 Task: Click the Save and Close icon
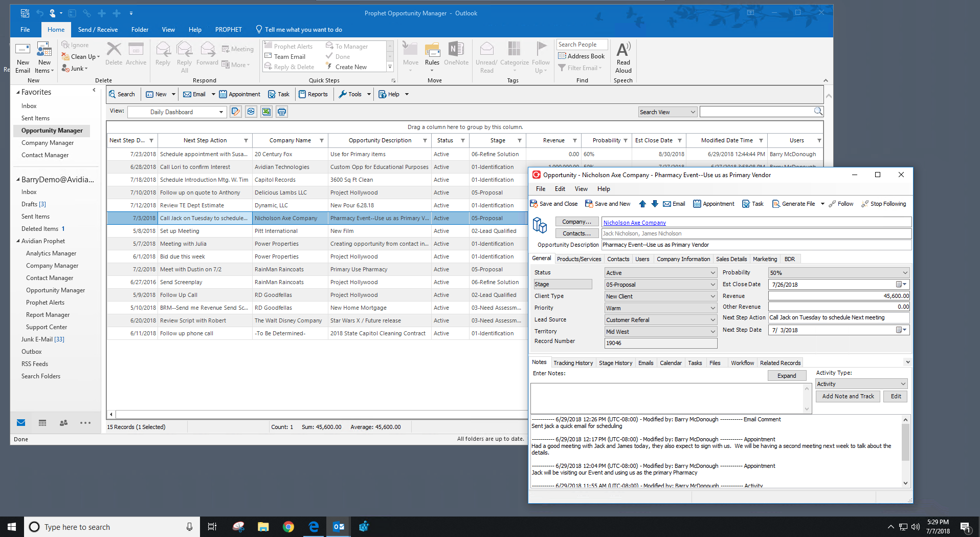pyautogui.click(x=534, y=204)
